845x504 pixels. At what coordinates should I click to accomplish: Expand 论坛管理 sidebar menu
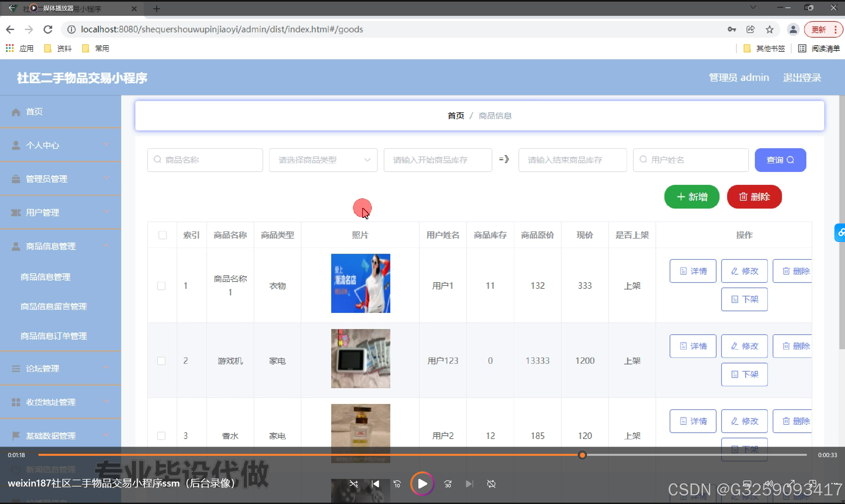tap(60, 368)
